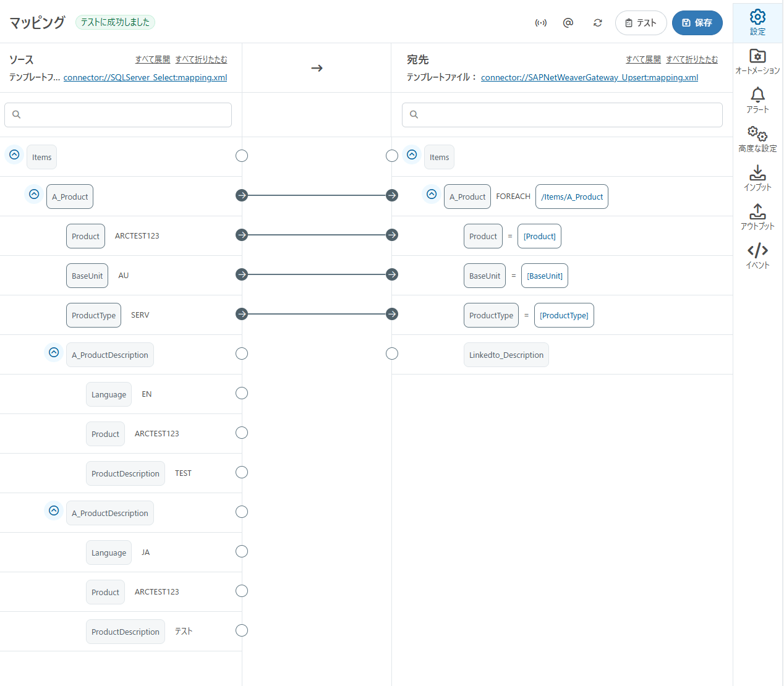
Task: Click connector circle for ProductDescription TEST row
Action: [x=242, y=472]
